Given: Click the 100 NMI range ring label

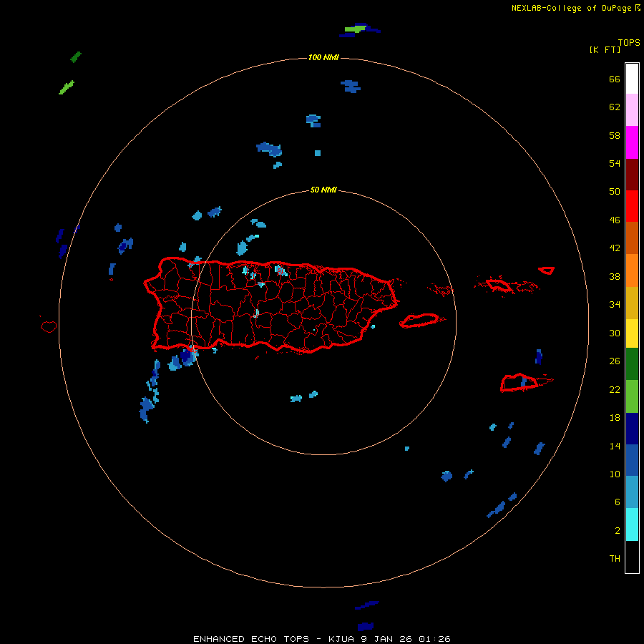Looking at the screenshot, I should click(x=323, y=57).
